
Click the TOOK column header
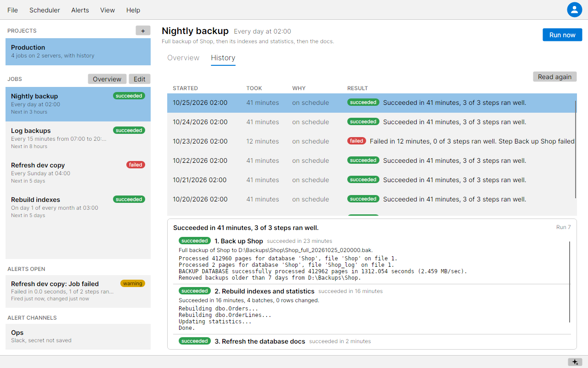tap(254, 88)
